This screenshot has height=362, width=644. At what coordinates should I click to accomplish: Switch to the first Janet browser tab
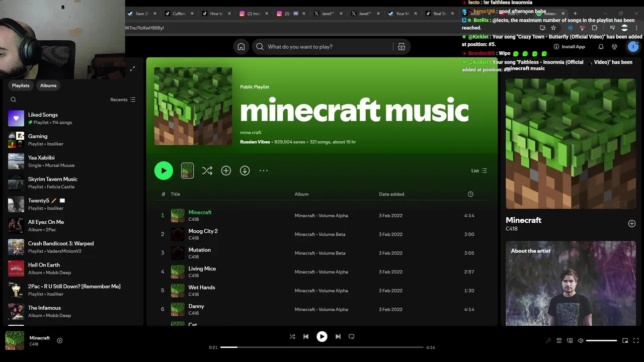coord(328,14)
